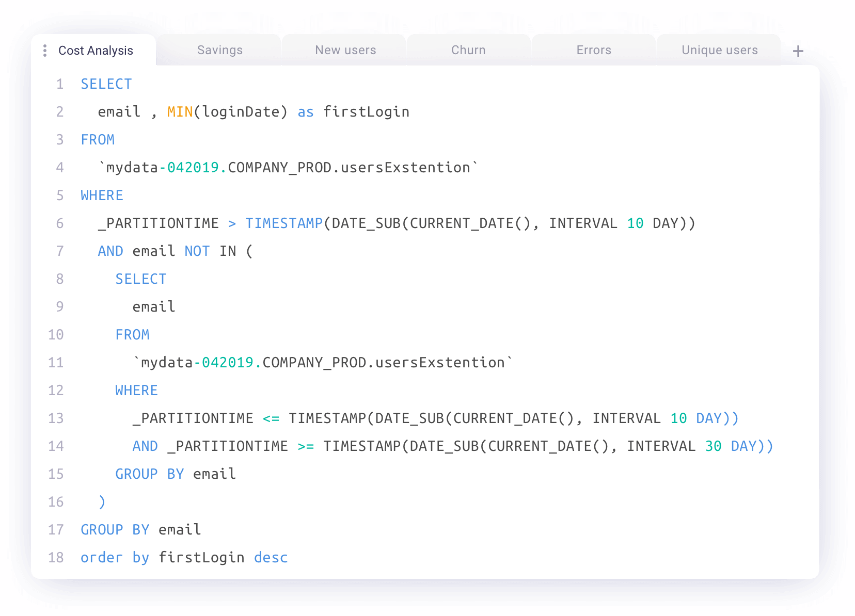Image resolution: width=855 pixels, height=616 pixels.
Task: Click the <= operator on line 13
Action: tap(271, 418)
